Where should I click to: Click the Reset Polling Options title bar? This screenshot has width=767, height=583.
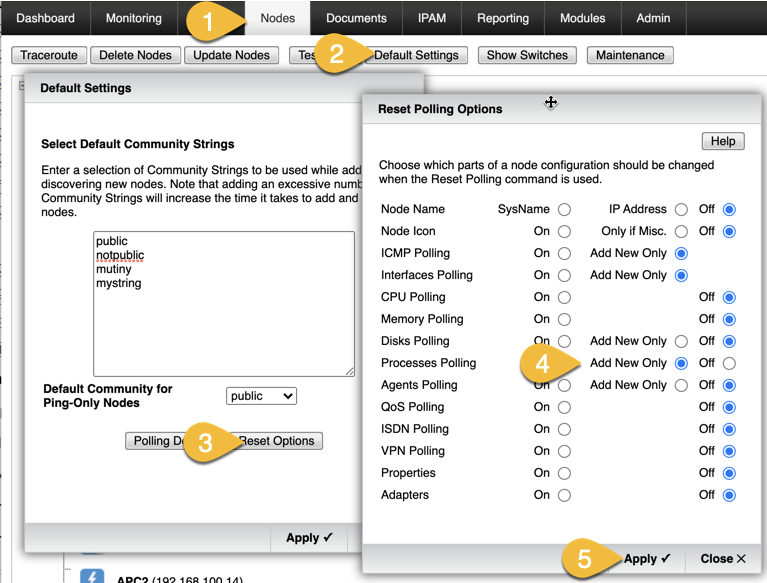click(x=562, y=109)
